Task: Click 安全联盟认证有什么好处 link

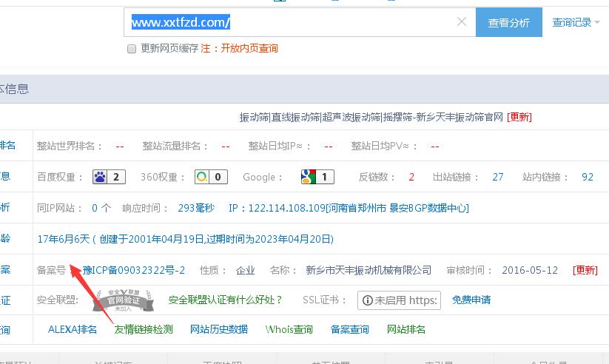Action: 226,300
